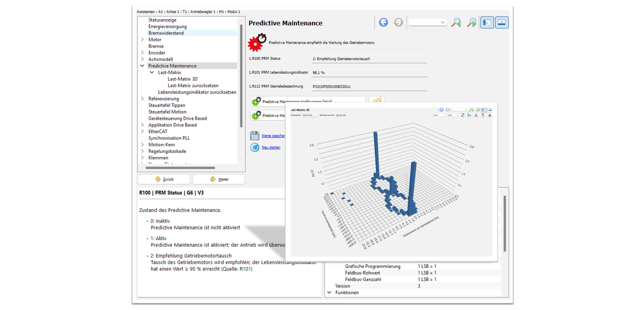Click the grey forward arrow in the main toolbar
The width and height of the screenshot is (644, 310).
[x=399, y=22]
